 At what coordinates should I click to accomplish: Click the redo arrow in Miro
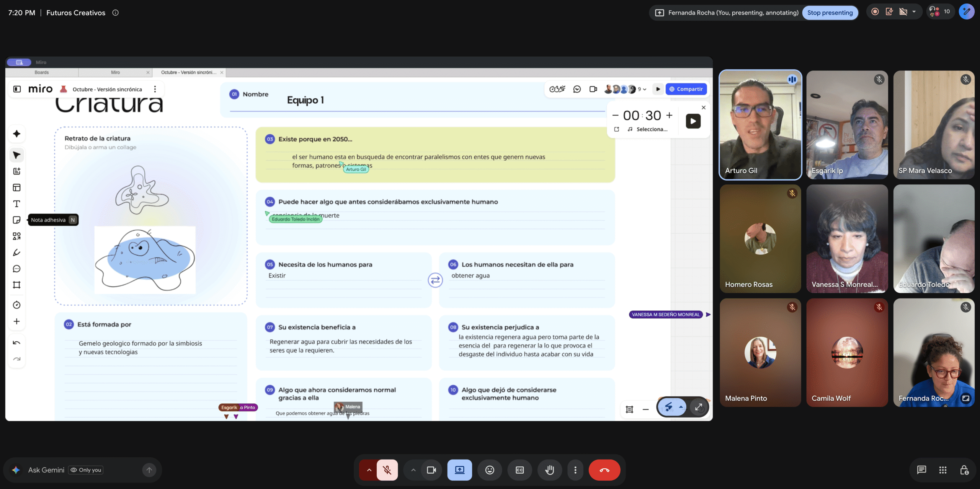point(16,359)
